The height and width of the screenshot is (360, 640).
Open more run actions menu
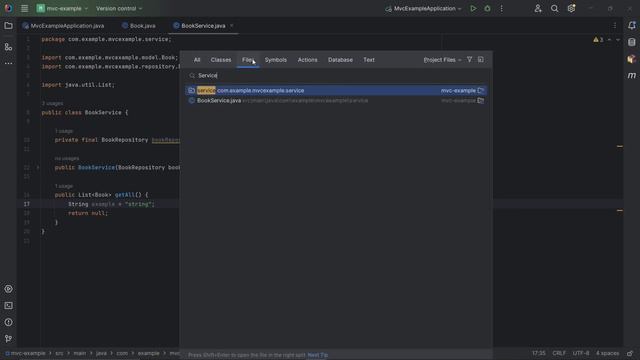[x=502, y=9]
